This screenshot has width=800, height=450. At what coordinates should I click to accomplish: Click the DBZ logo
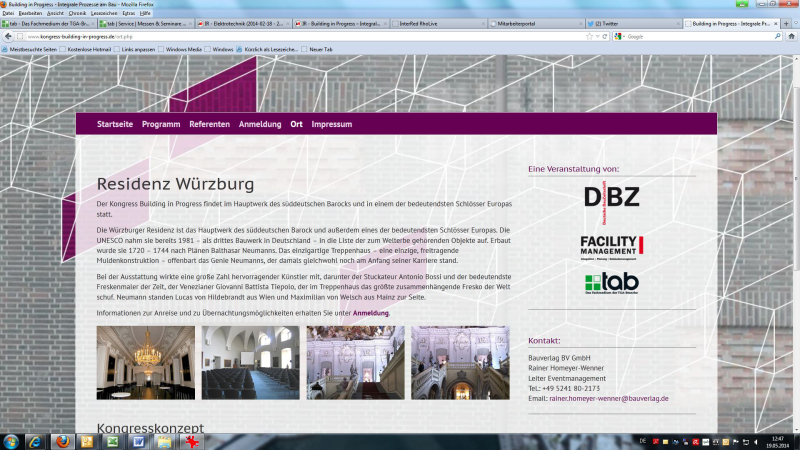pyautogui.click(x=612, y=202)
